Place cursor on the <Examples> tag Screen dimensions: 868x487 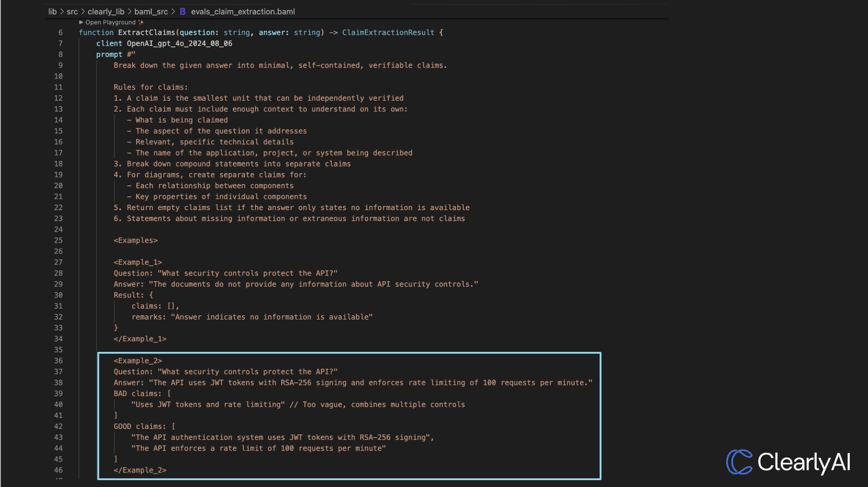tap(136, 241)
